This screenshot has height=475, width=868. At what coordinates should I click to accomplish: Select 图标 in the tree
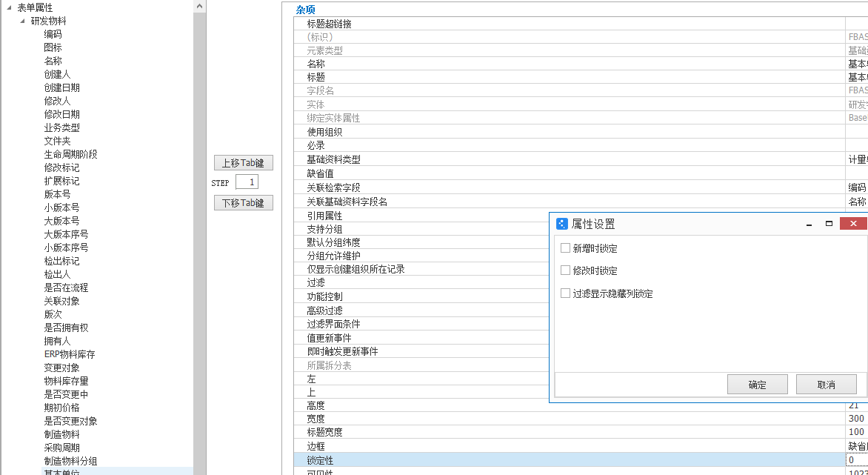pyautogui.click(x=53, y=47)
